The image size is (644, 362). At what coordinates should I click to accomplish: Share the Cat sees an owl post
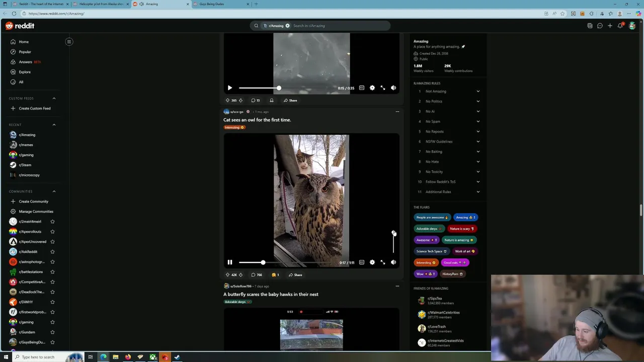[295, 275]
